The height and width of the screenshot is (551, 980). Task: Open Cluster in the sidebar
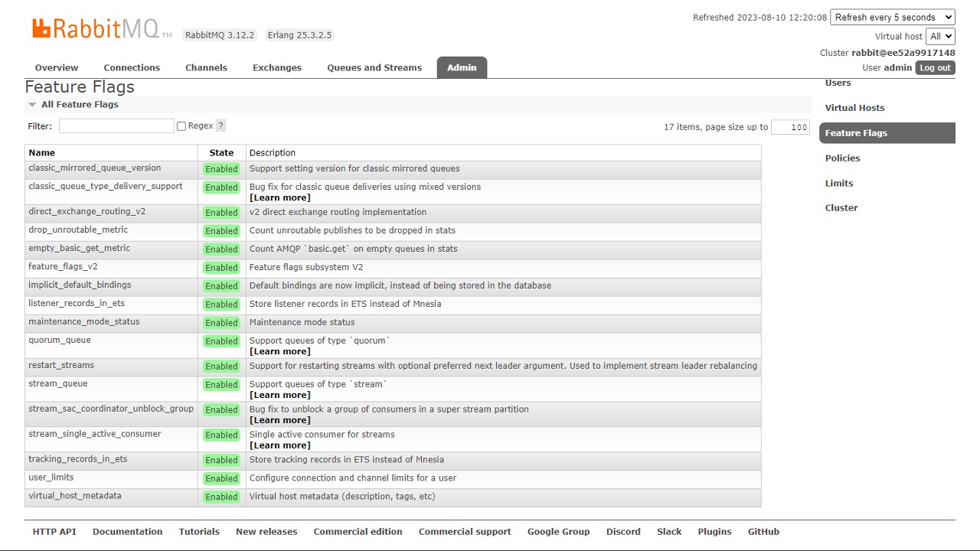tap(841, 208)
